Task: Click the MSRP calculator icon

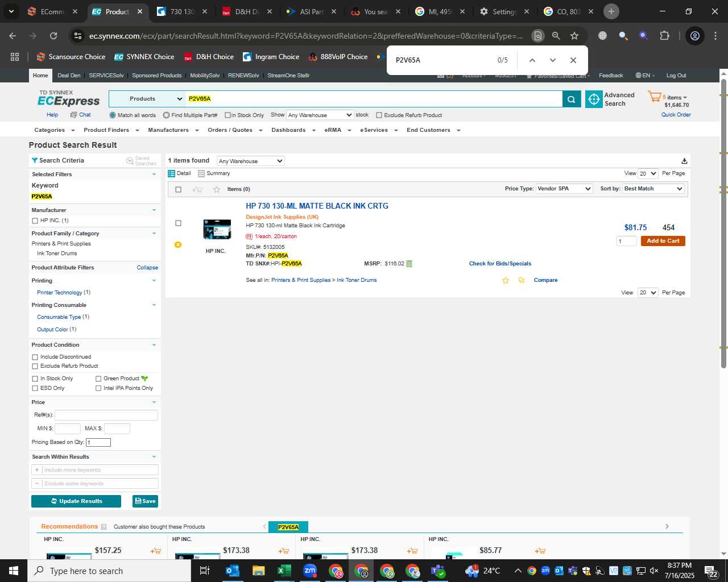Action: [409, 264]
